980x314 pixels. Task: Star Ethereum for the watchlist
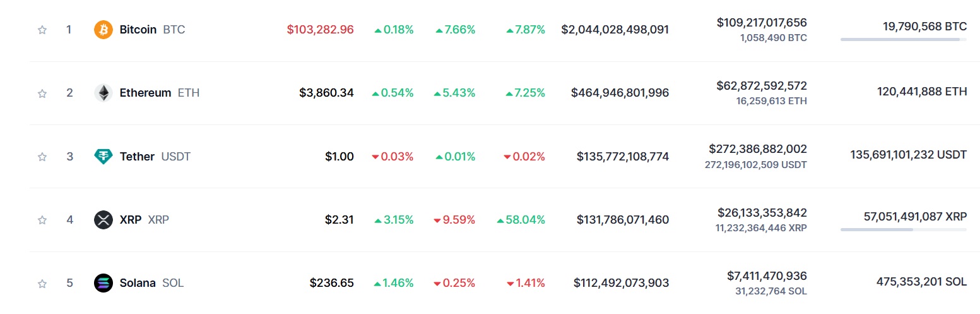tap(42, 93)
